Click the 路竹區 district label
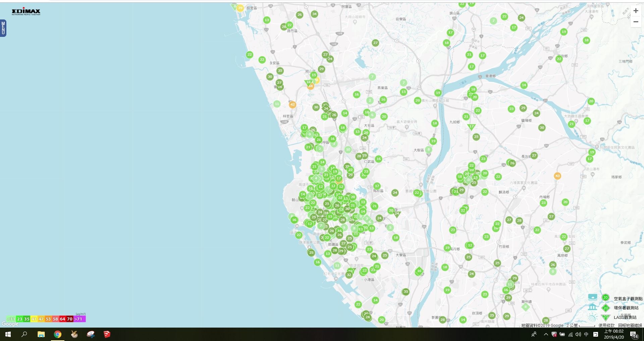Viewport: 644px width, 341px height. (292, 31)
